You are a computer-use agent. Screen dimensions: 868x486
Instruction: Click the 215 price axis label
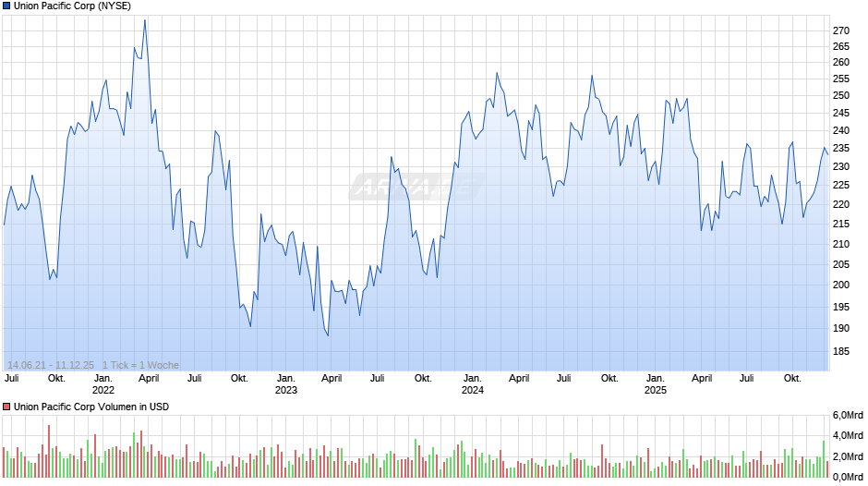pyautogui.click(x=841, y=224)
